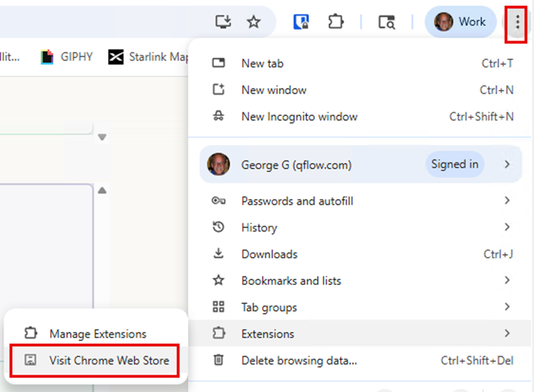Open a New window

274,90
